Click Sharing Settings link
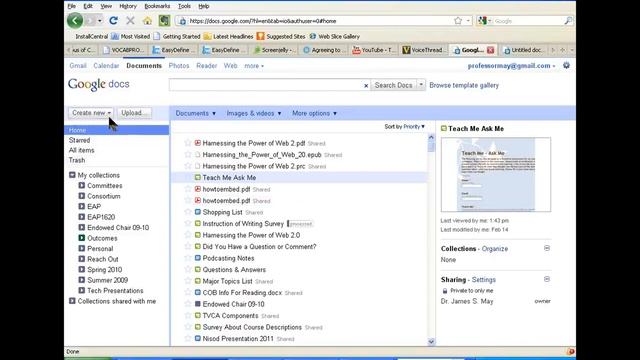 484,280
